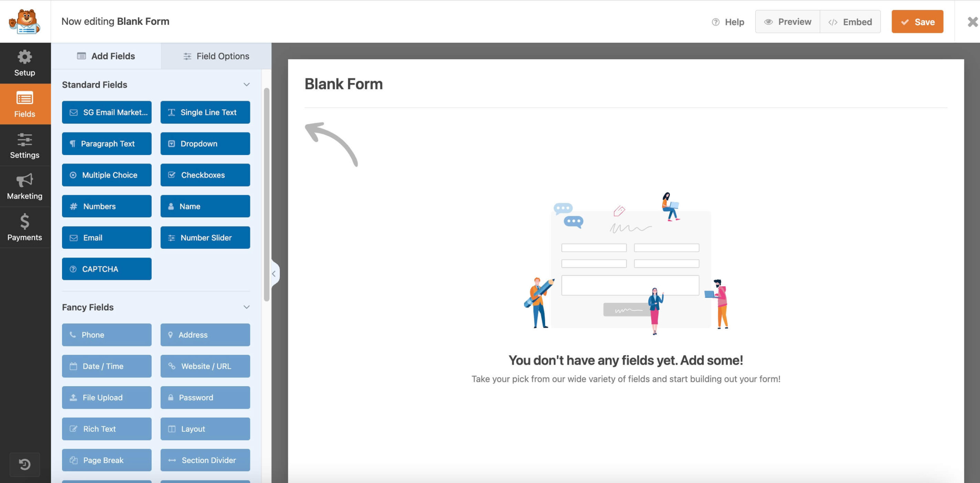Add Password fancy field

coord(205,398)
